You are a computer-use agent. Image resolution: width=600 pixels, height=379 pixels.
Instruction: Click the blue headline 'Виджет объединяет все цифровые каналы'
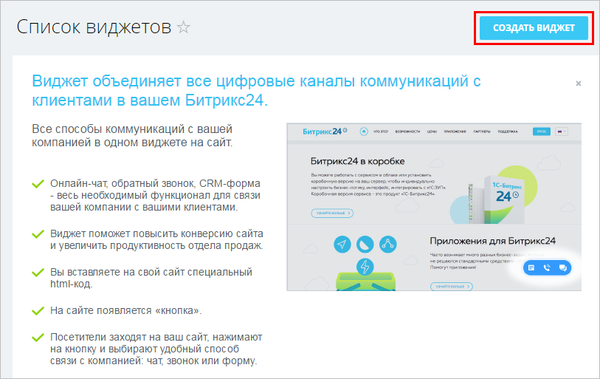(256, 91)
